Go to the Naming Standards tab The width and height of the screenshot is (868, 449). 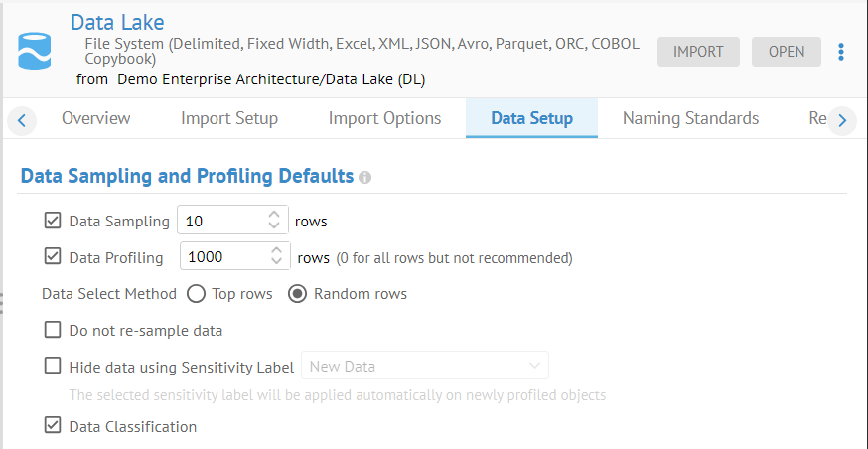(x=690, y=118)
